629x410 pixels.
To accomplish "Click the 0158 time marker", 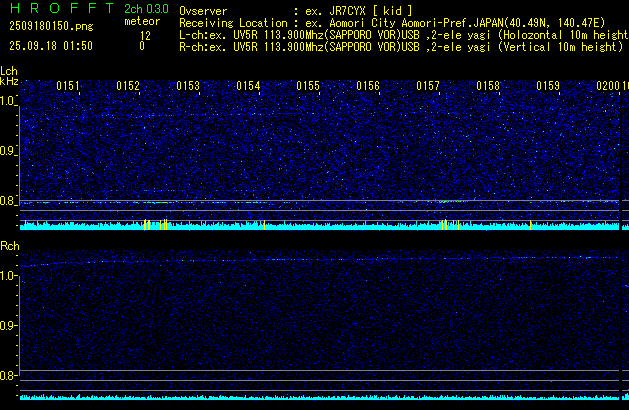I will point(488,86).
